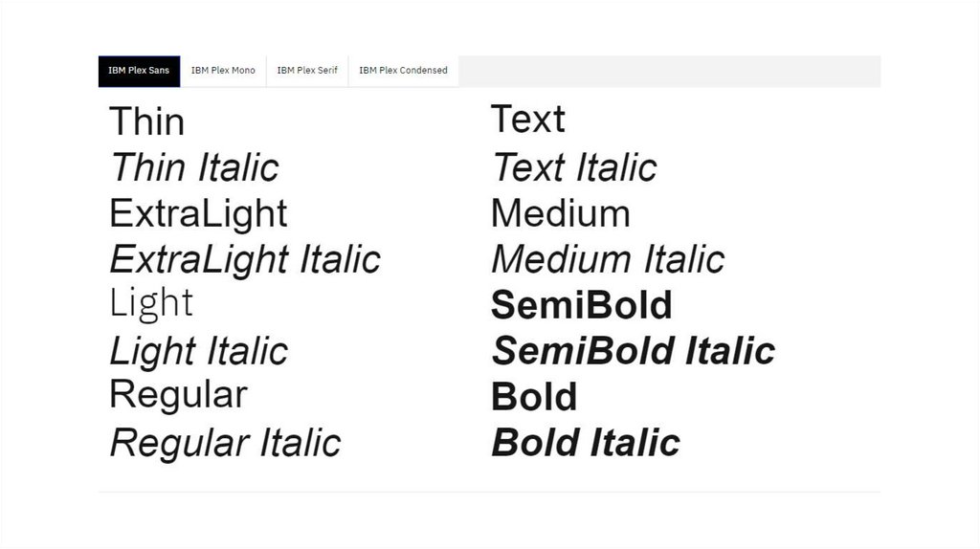980x549 pixels.
Task: Select the Text weight sample
Action: 527,120
